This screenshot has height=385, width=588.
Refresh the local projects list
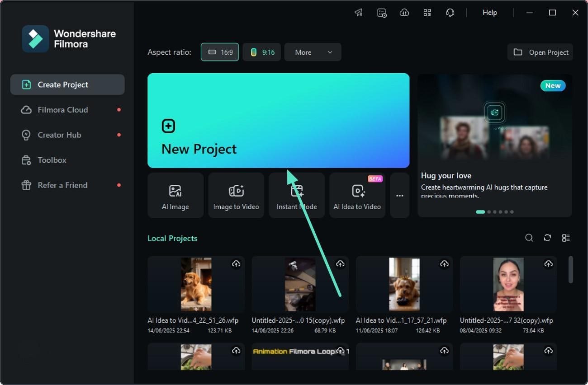(547, 238)
